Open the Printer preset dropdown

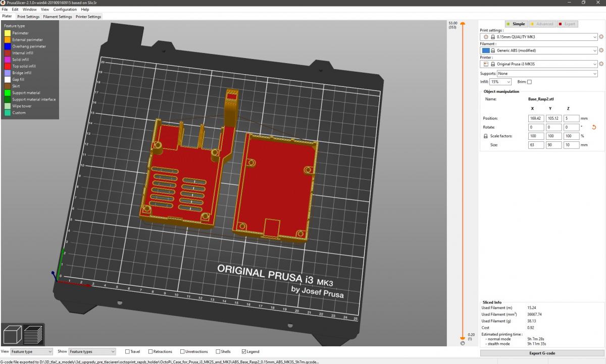539,64
